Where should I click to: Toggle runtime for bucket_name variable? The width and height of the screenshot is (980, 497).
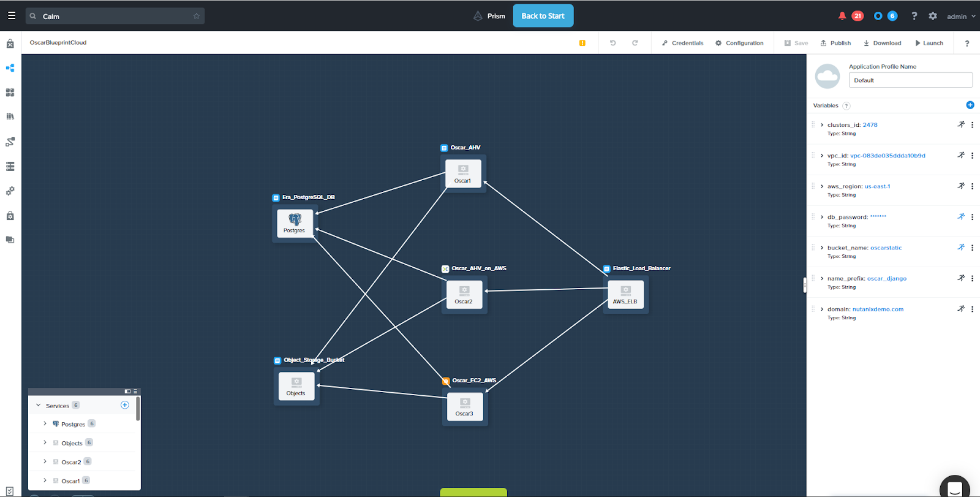click(x=961, y=247)
